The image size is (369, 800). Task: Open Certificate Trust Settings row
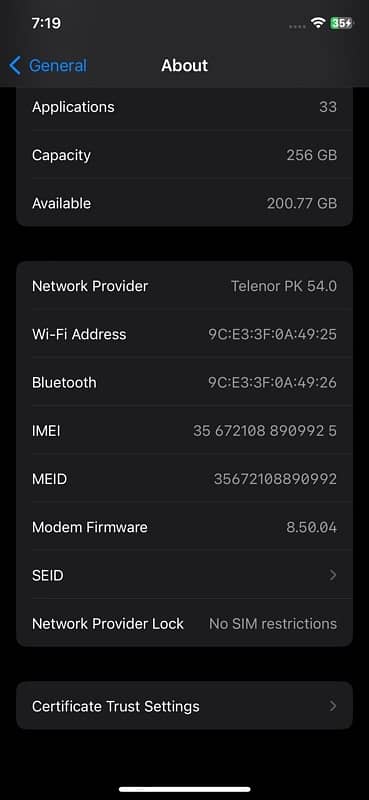pos(184,706)
